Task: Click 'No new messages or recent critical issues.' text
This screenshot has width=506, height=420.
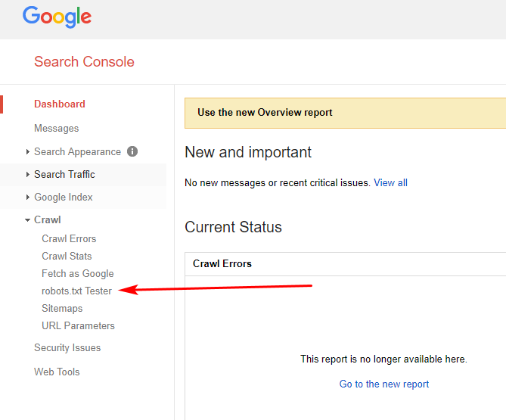Action: (278, 182)
